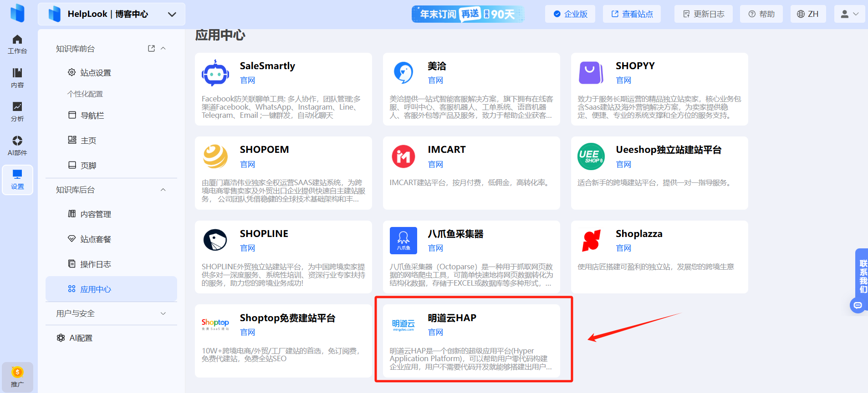Go to 内容 section in left rail
868x393 pixels.
(x=17, y=78)
